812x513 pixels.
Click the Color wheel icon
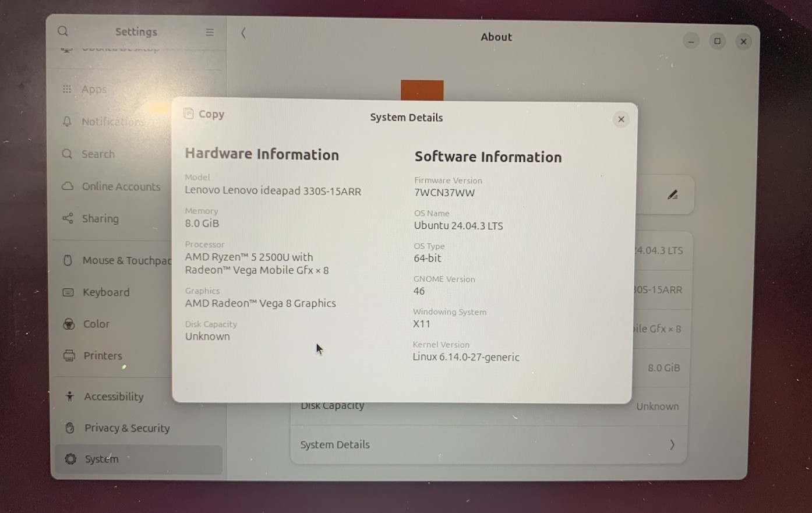pyautogui.click(x=69, y=324)
